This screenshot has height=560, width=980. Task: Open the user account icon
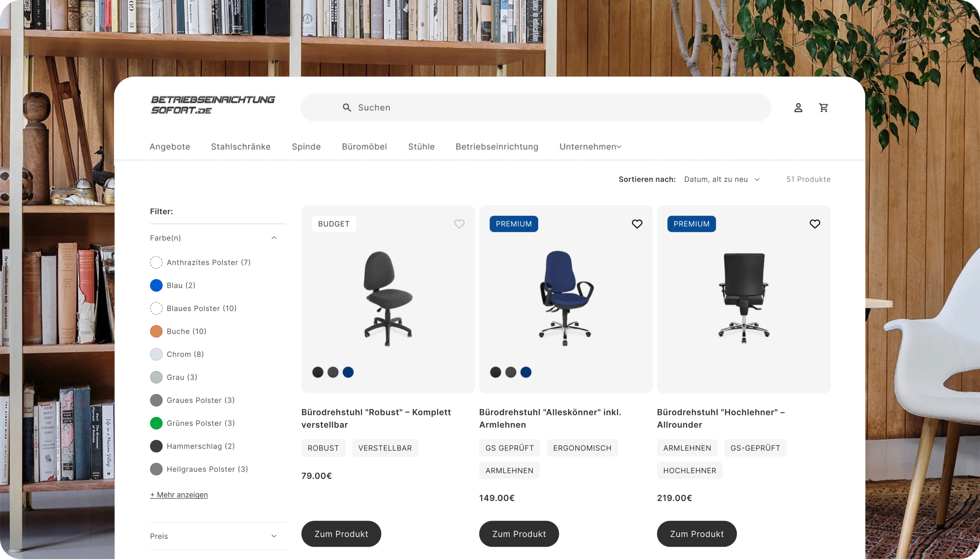pos(798,108)
